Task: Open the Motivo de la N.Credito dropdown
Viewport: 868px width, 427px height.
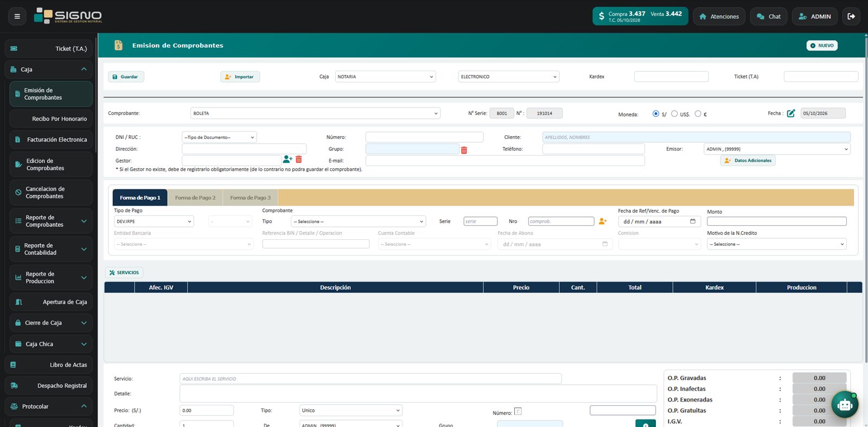Action: click(776, 244)
